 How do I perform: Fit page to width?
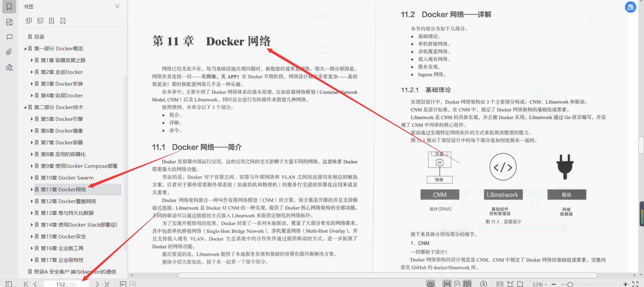coord(520,284)
